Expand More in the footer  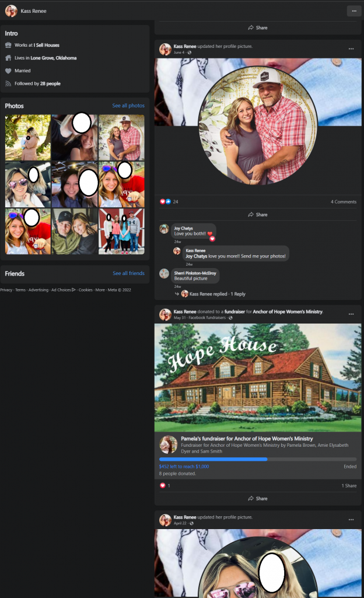click(100, 290)
